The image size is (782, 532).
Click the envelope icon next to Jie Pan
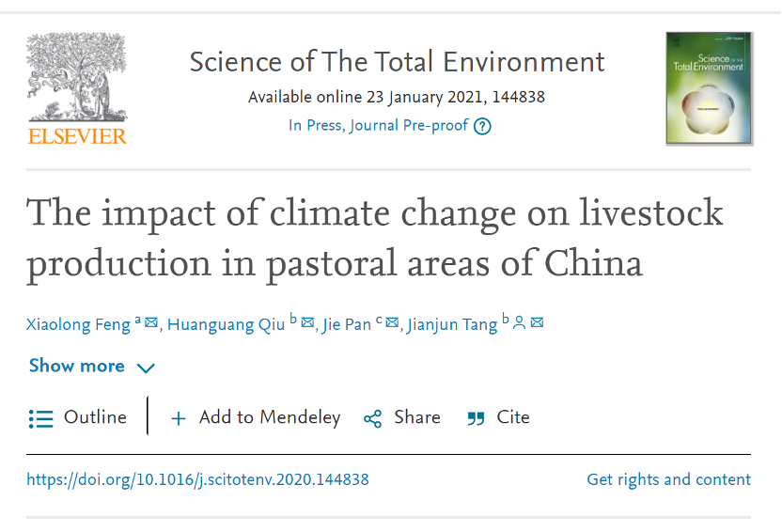tap(392, 323)
